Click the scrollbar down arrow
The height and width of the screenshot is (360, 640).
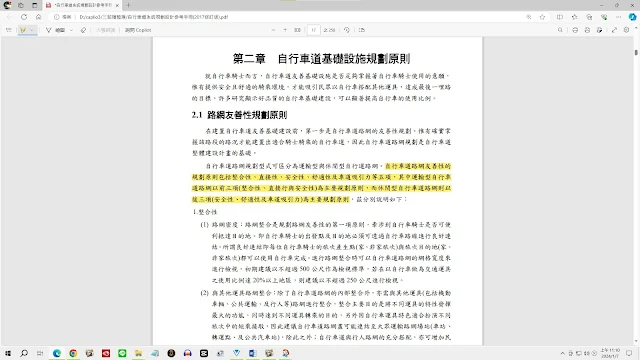pyautogui.click(x=636, y=342)
